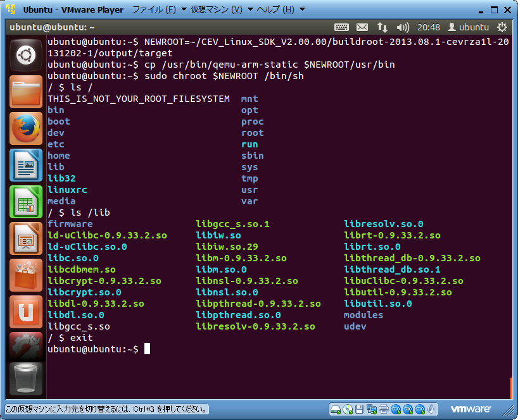Click libthread_db-0.9.33.2.so file name
The width and height of the screenshot is (518, 420).
coord(412,258)
